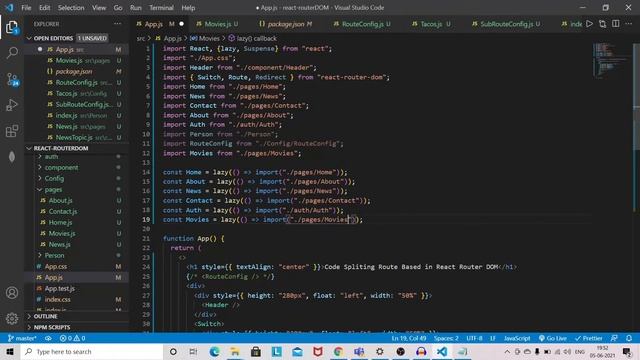Viewport: 640px width, 360px height.
Task: Switch to the RouteConfig.js tab
Action: [x=362, y=24]
